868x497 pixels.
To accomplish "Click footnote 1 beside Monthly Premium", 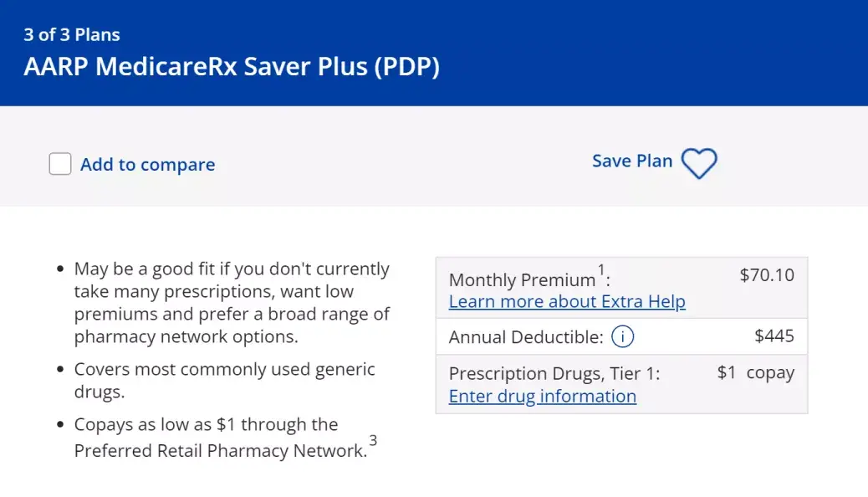I will click(601, 270).
